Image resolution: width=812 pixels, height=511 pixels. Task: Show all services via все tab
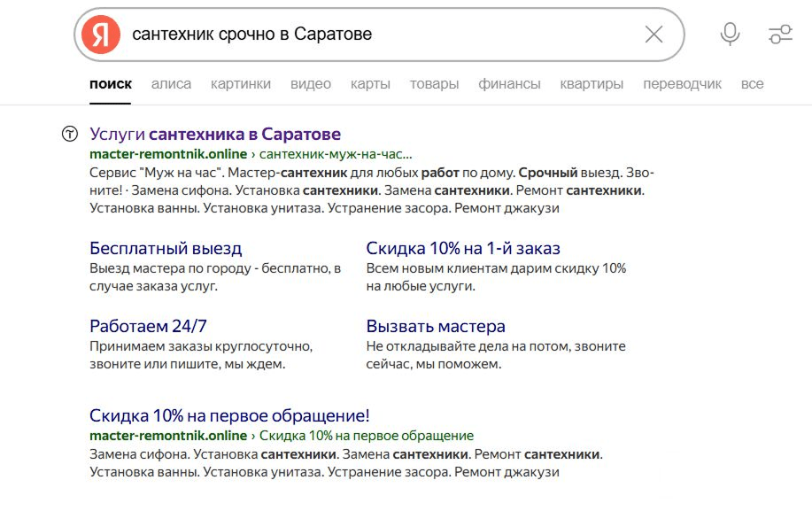(752, 84)
